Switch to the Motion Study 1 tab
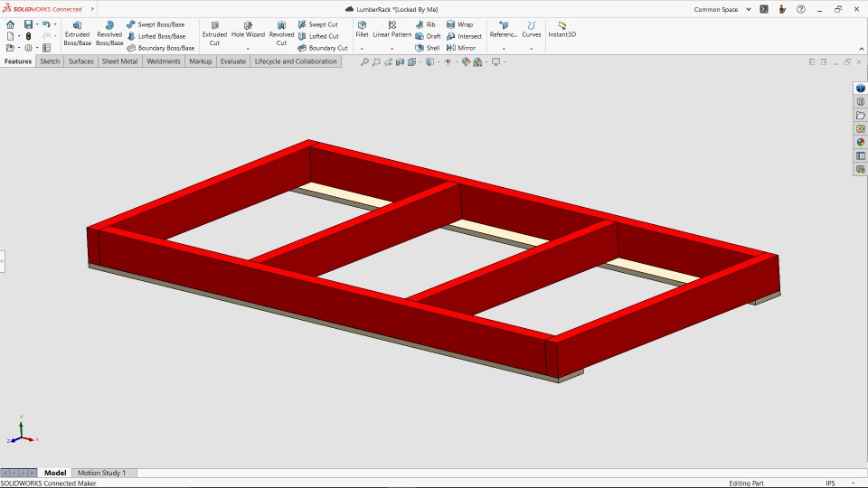Viewport: 868px width, 488px height. click(x=102, y=473)
